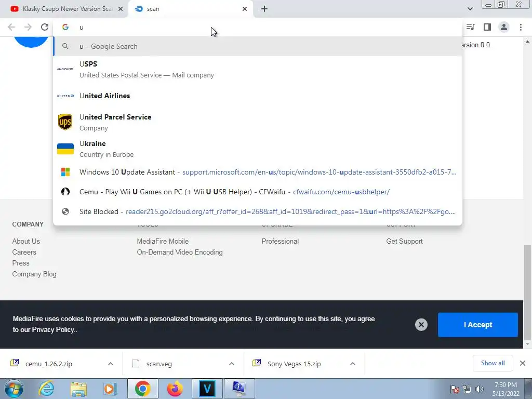
Task: Click Chrome icon in taskbar
Action: coord(142,389)
